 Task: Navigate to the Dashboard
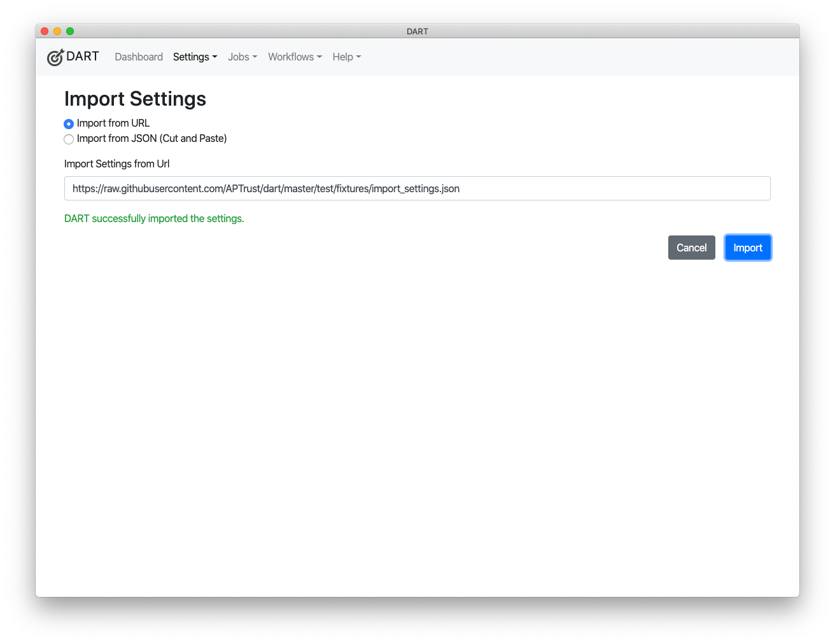click(139, 57)
